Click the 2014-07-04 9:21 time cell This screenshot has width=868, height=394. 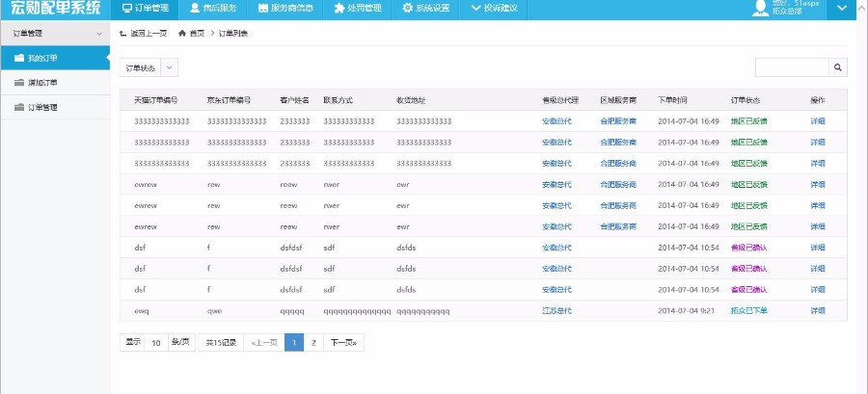point(687,310)
